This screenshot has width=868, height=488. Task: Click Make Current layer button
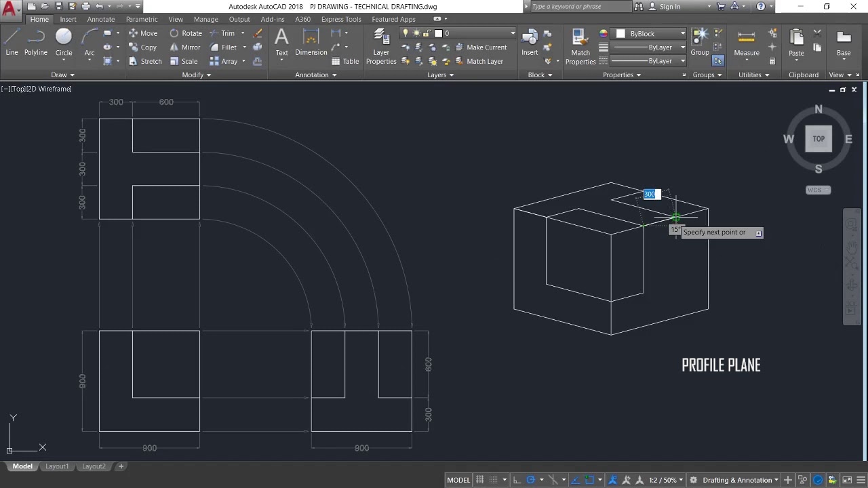click(x=480, y=47)
